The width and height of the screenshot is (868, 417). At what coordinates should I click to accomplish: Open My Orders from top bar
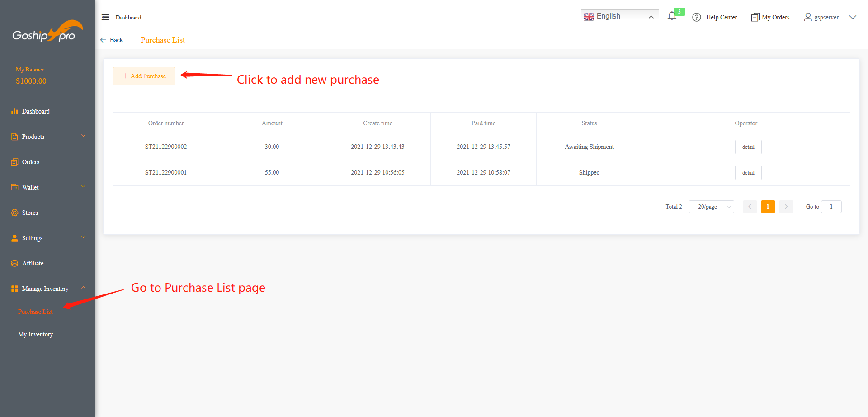click(770, 18)
